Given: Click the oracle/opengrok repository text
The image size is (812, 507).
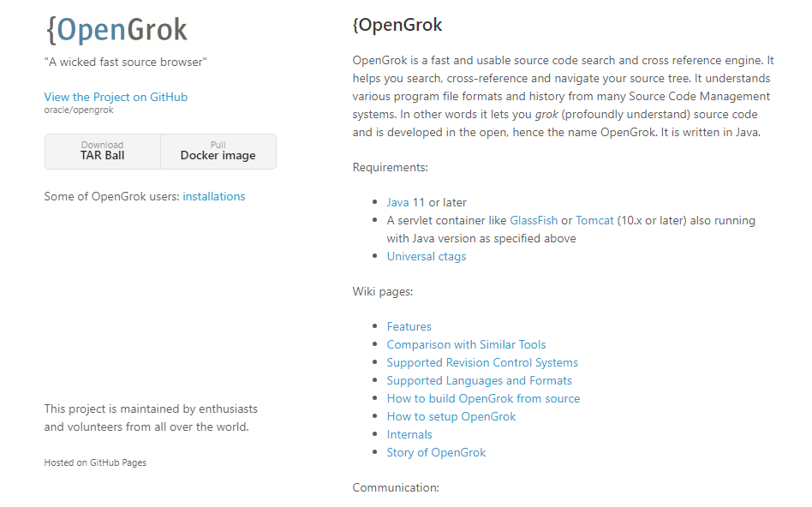Looking at the screenshot, I should [79, 110].
